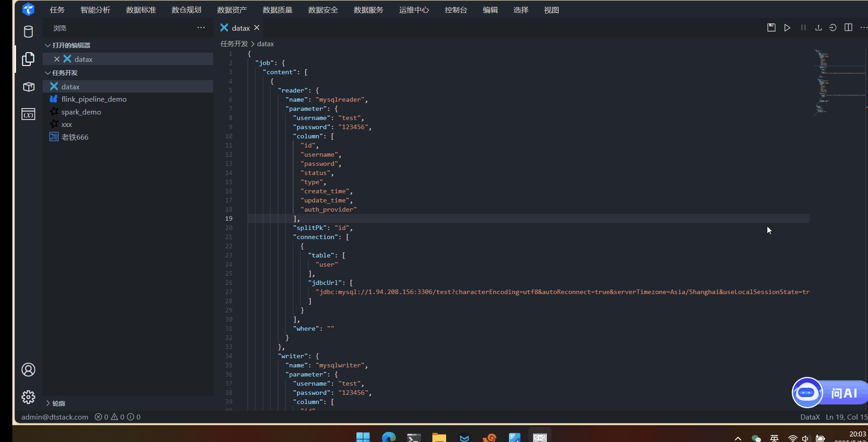The width and height of the screenshot is (868, 442).
Task: Open the package cube icon in sidebar
Action: [x=28, y=87]
